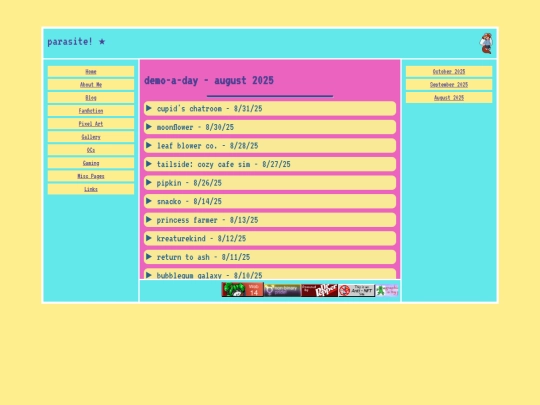This screenshot has width=540, height=405.
Task: Expand the leaf blower co. entry
Action: point(270,146)
